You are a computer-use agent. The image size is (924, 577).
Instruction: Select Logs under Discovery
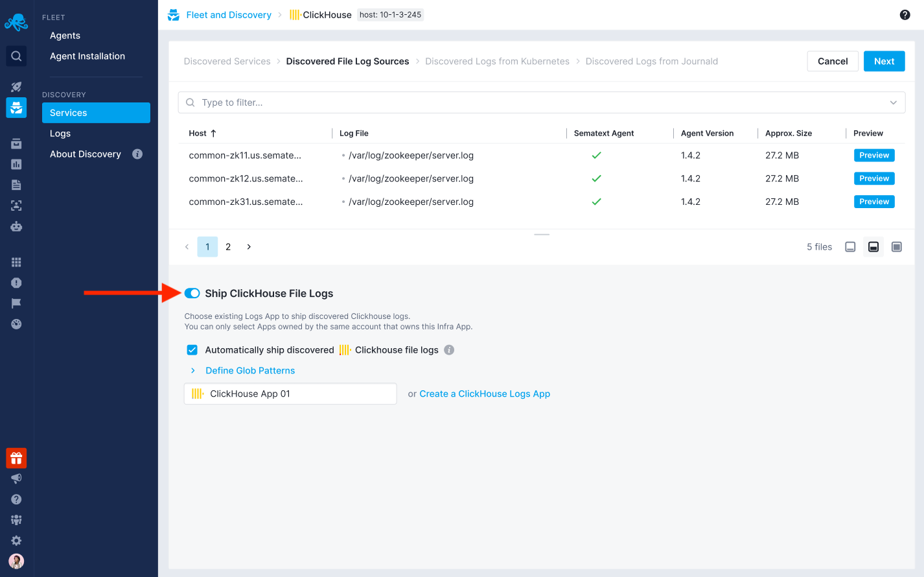(x=60, y=134)
